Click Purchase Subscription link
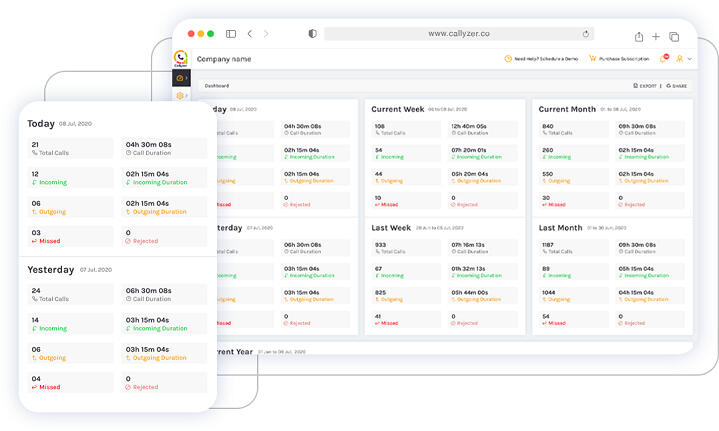 618,59
